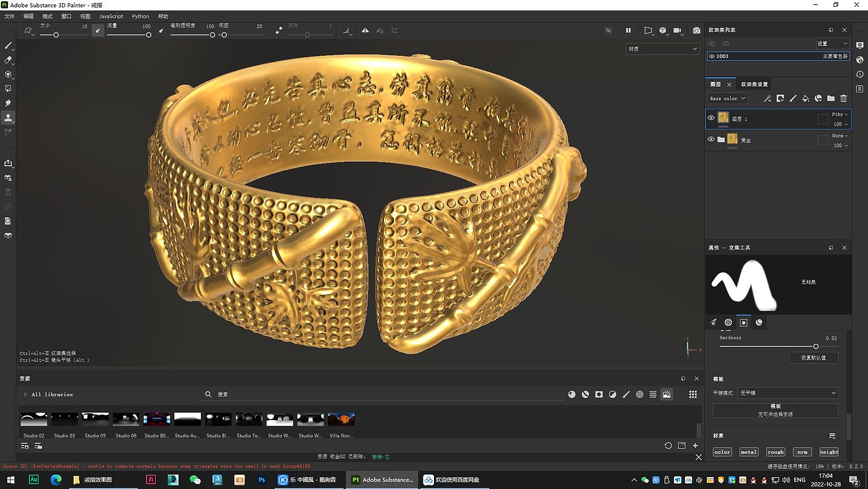
Task: Delete layer using the trash icon
Action: (x=843, y=98)
